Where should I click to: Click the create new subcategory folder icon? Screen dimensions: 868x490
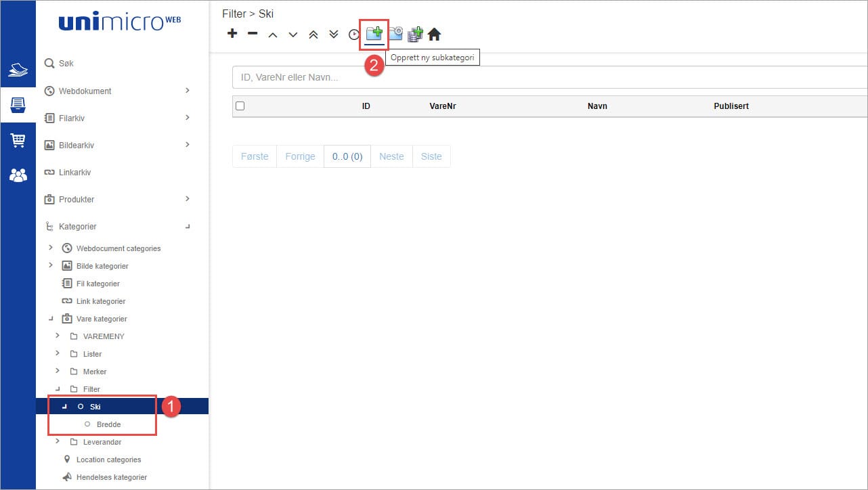(374, 33)
